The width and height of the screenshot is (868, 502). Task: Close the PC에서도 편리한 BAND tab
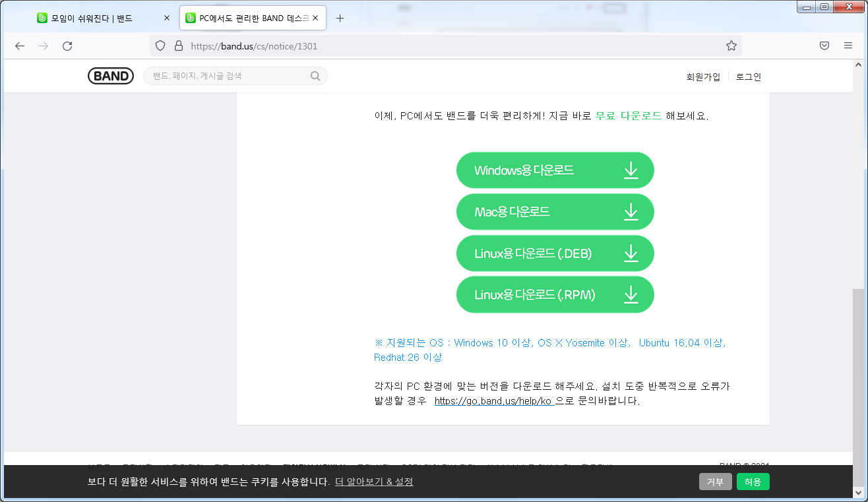point(316,18)
